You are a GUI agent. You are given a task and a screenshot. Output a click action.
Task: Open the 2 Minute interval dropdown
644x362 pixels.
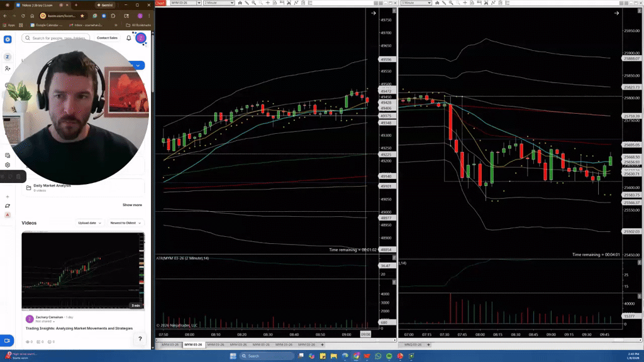[232, 3]
